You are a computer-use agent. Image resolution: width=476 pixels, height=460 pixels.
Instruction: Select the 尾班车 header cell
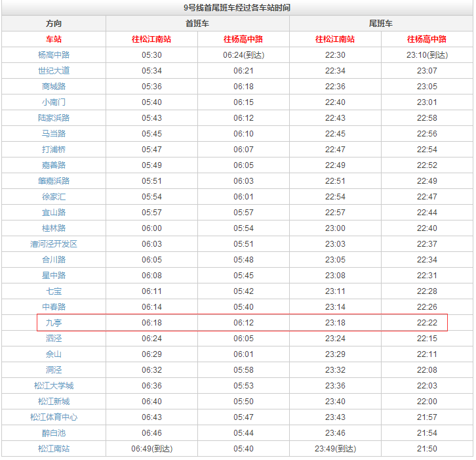click(x=381, y=24)
